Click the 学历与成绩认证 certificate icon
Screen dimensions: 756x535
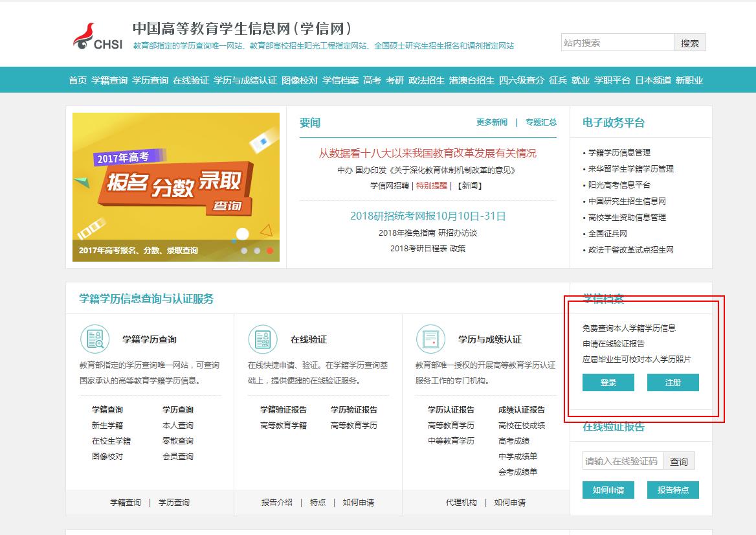pos(430,339)
